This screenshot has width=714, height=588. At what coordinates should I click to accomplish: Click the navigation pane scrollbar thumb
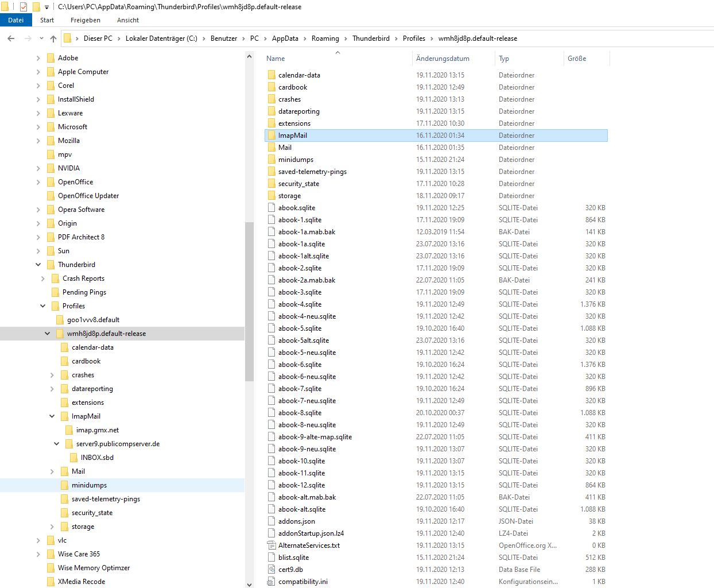point(249,301)
